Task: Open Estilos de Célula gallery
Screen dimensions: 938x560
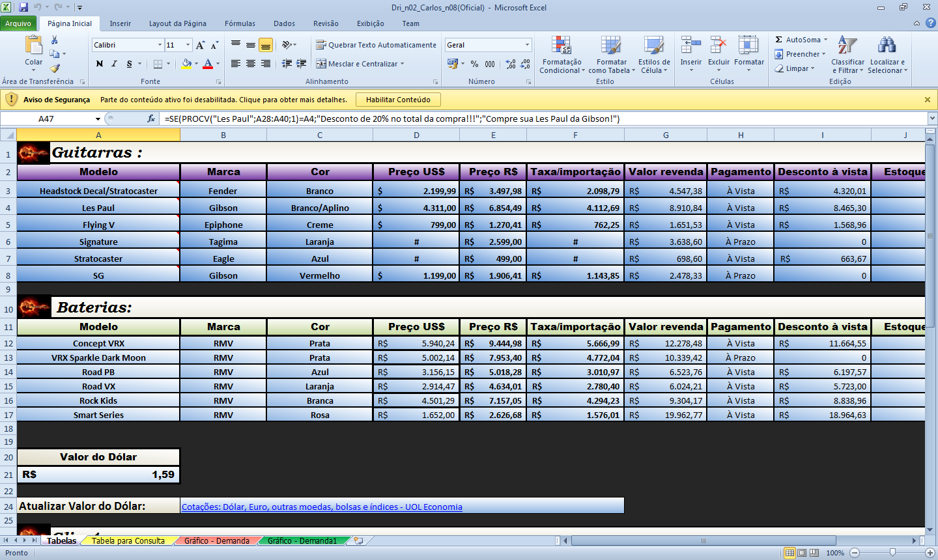Action: (x=654, y=55)
